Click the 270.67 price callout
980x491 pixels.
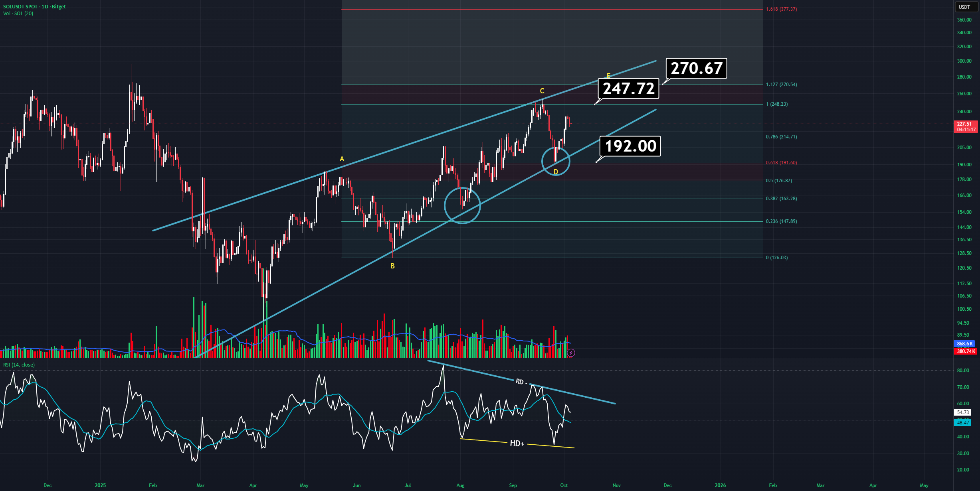pos(697,68)
